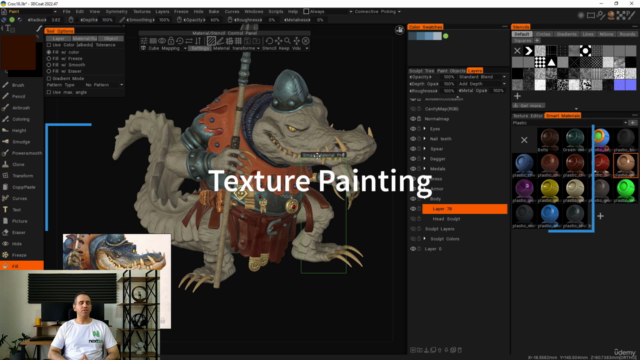Click the flip vertical arrows icon in Material/Stencil panel
The height and width of the screenshot is (360, 640).
[x=198, y=41]
